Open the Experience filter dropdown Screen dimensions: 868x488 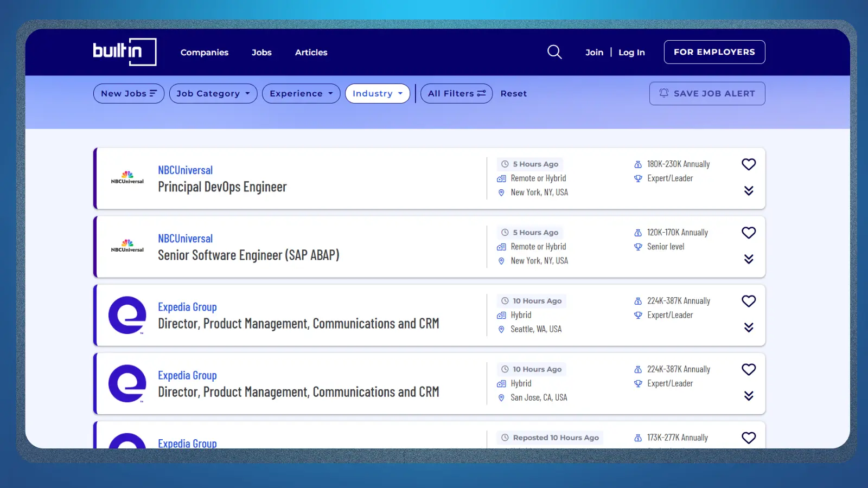coord(301,93)
